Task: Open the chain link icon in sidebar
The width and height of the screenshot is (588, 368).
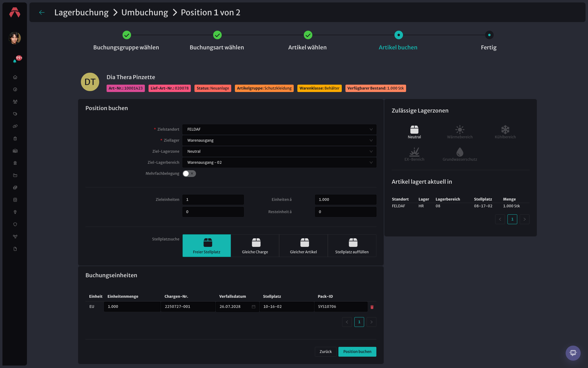Action: (x=15, y=126)
